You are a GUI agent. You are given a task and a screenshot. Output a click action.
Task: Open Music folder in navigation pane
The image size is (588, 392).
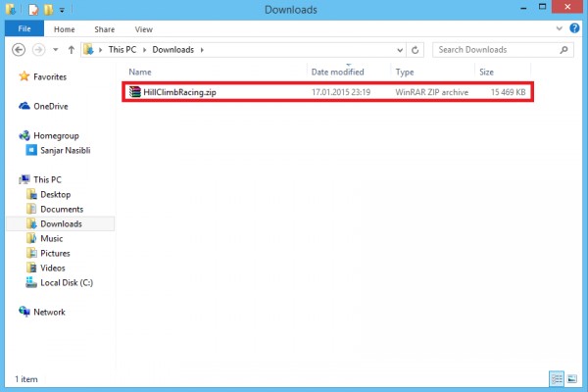coord(51,238)
